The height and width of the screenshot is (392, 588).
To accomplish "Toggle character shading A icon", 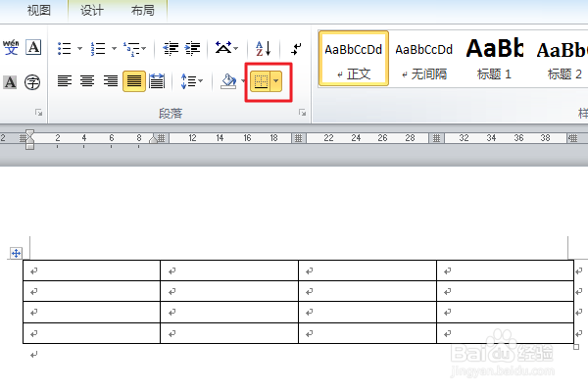I will click(10, 81).
